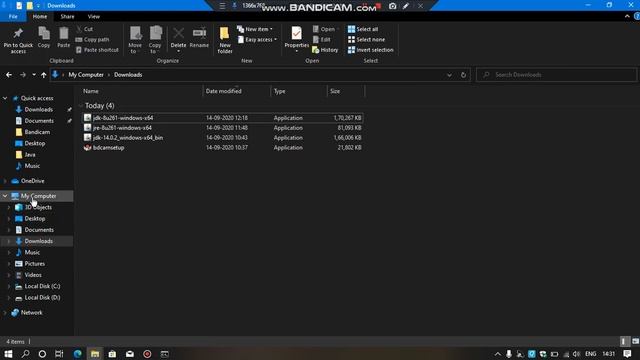Click the Search Downloads field
This screenshot has width=640, height=360.
point(557,75)
